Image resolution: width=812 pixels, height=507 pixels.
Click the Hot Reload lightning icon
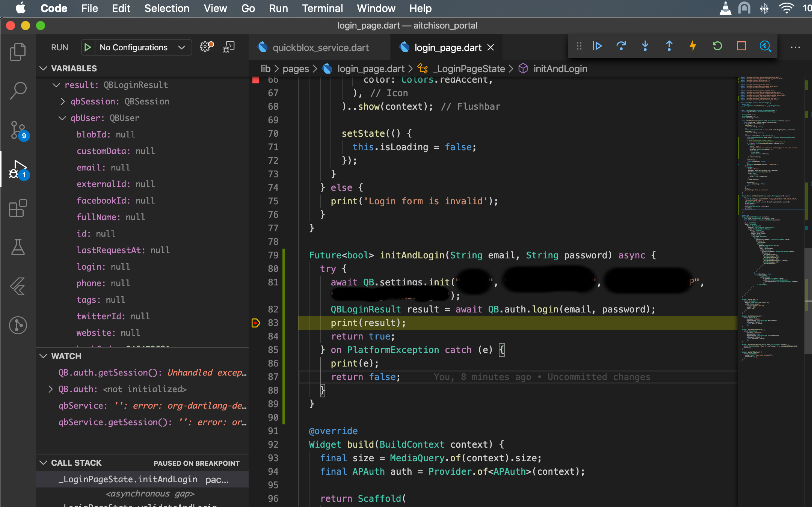click(693, 46)
